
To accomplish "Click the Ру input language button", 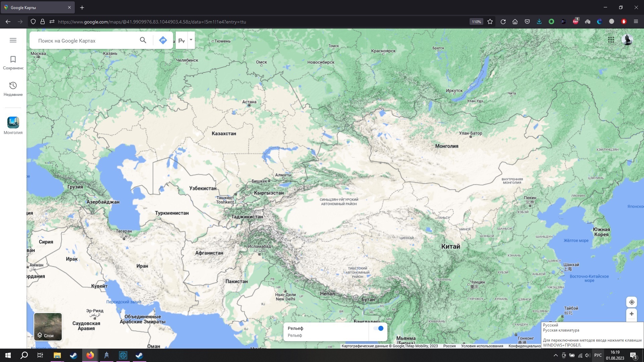I will 181,41.
